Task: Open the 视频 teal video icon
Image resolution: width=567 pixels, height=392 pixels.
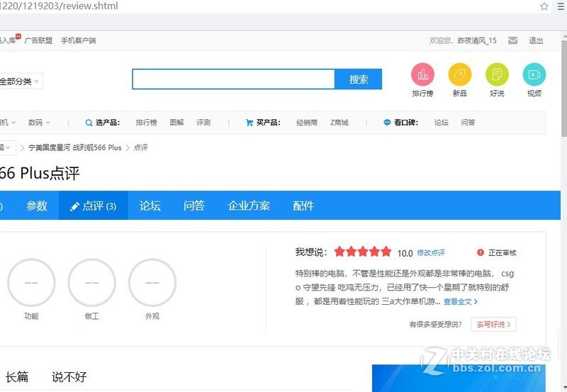Action: tap(534, 74)
